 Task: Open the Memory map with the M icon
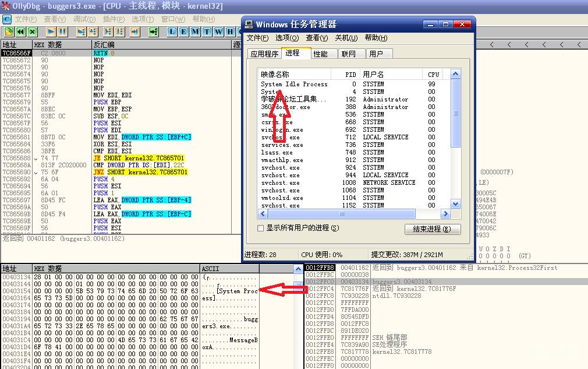[196, 32]
